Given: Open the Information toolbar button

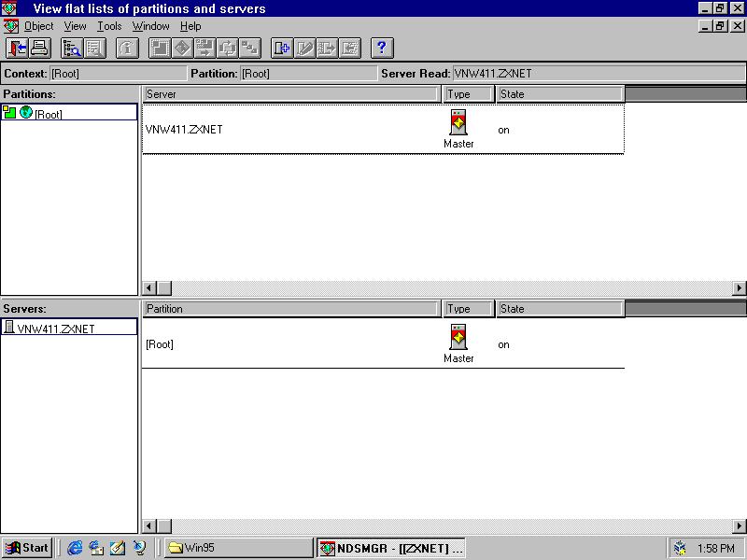Looking at the screenshot, I should point(127,49).
